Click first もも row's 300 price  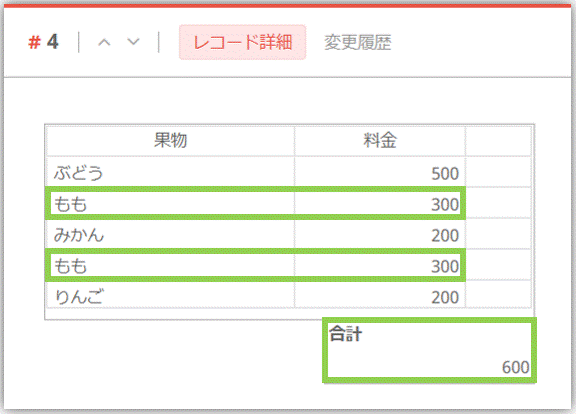pyautogui.click(x=380, y=203)
